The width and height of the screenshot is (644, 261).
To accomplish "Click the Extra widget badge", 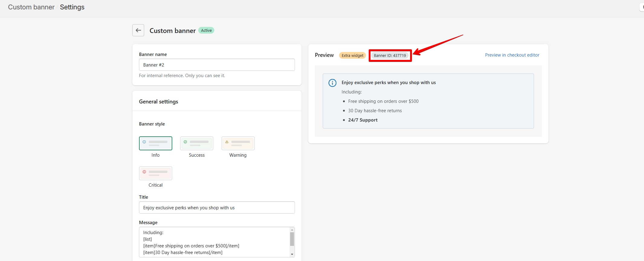I will [x=352, y=55].
